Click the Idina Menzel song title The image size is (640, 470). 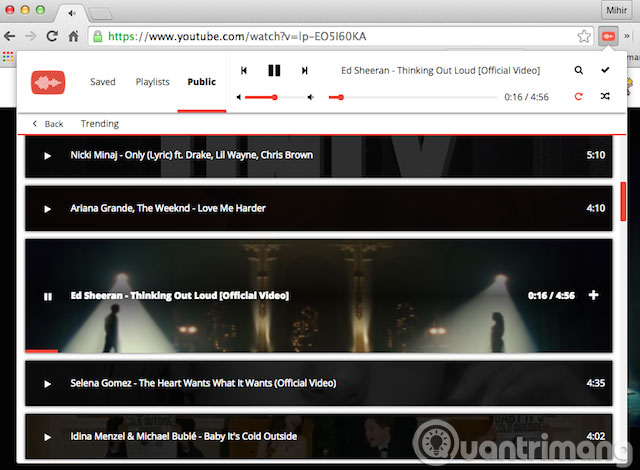click(x=184, y=436)
